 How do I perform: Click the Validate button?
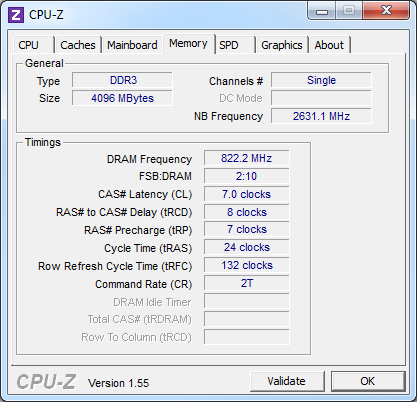click(287, 381)
